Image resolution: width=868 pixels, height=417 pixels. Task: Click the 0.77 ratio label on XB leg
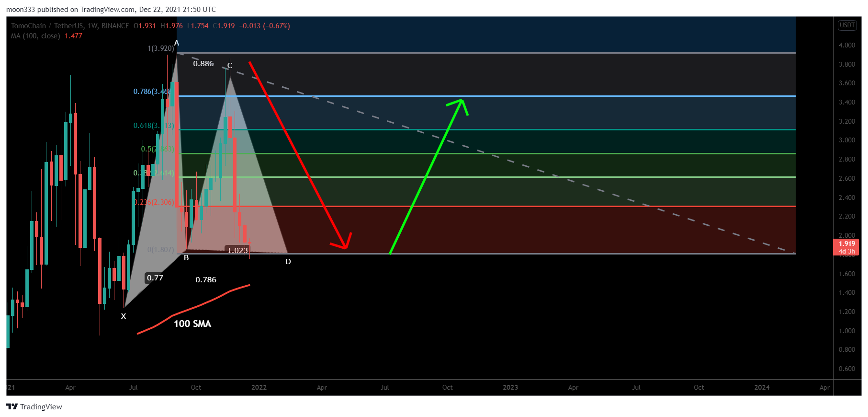point(155,278)
